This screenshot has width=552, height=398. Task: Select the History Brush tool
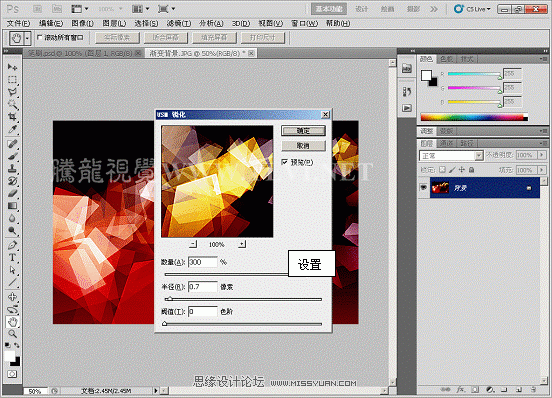[12, 181]
